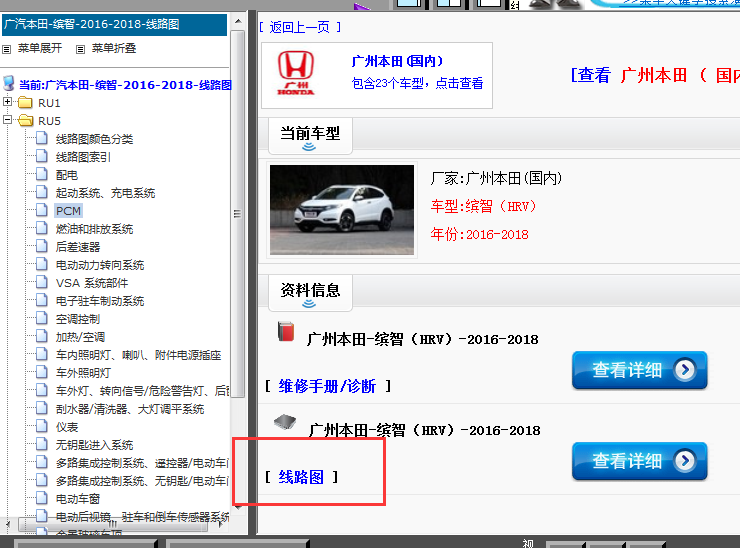740x548 pixels.
Task: Click document icon beside 后差速器
Action: (x=42, y=246)
